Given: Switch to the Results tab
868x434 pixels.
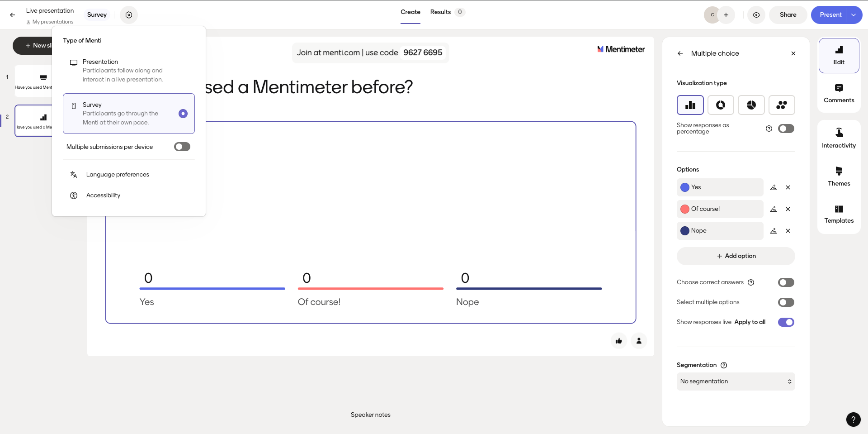Looking at the screenshot, I should click(x=440, y=12).
